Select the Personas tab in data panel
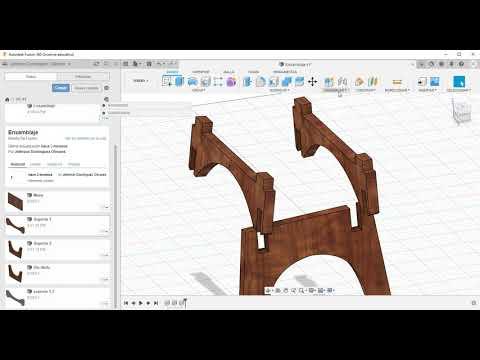The height and width of the screenshot is (360, 480). [x=83, y=77]
